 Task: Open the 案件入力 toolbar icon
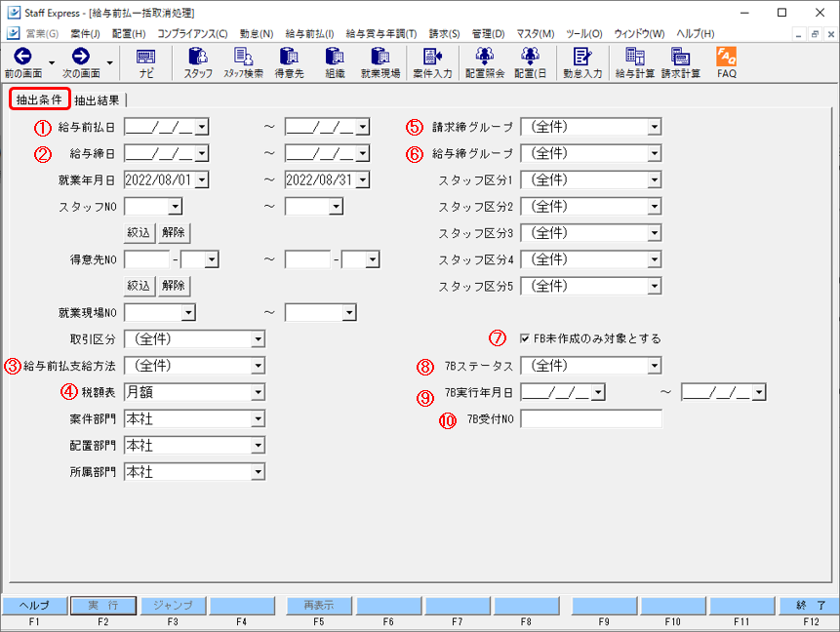tap(432, 63)
